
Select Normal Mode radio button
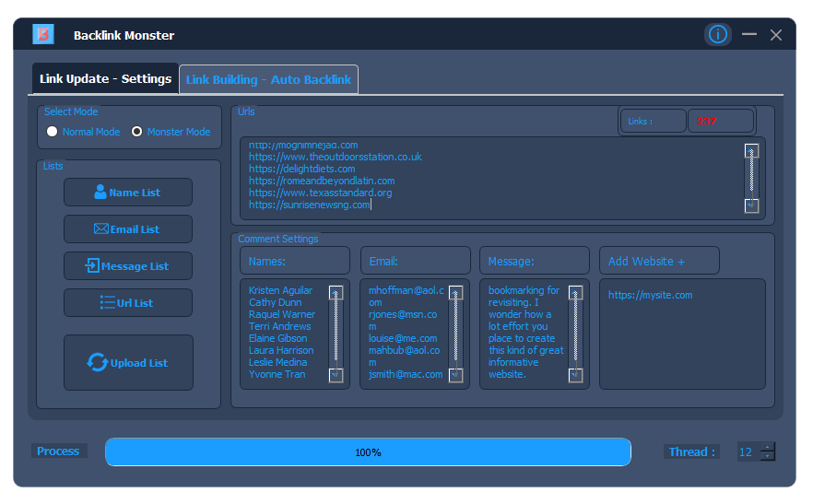(x=52, y=132)
